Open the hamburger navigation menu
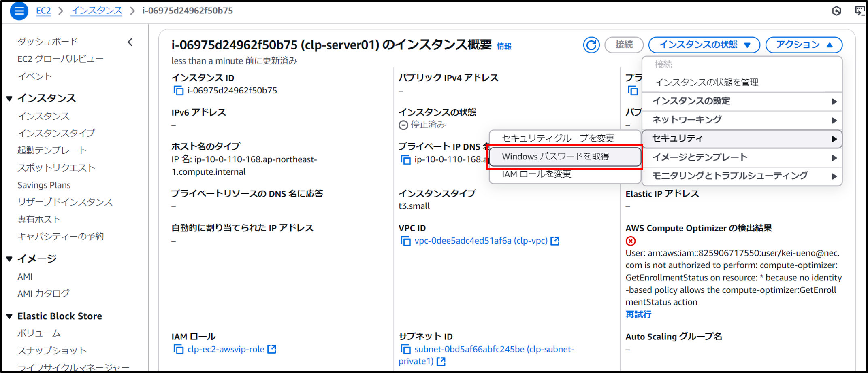Viewport: 868px width, 373px height. click(19, 11)
